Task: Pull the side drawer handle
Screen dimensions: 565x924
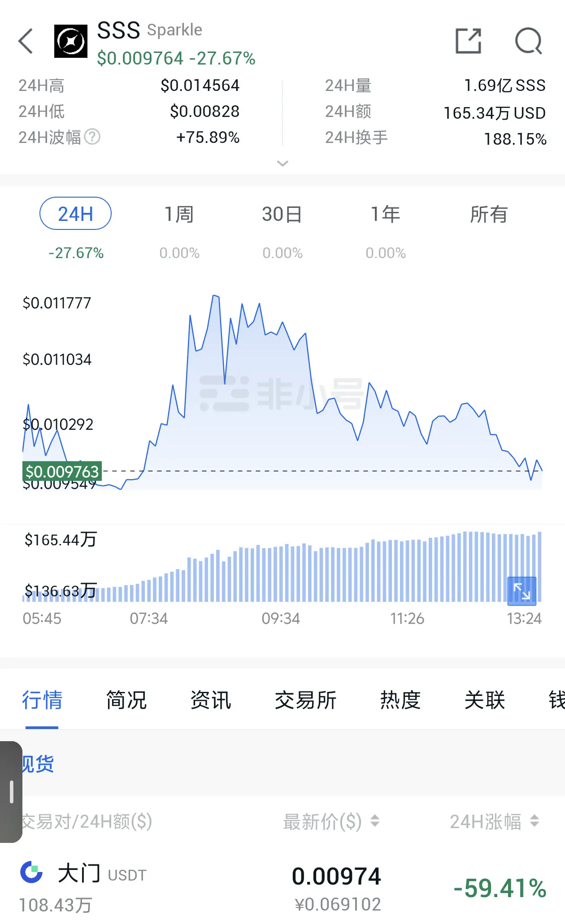Action: pos(11,792)
